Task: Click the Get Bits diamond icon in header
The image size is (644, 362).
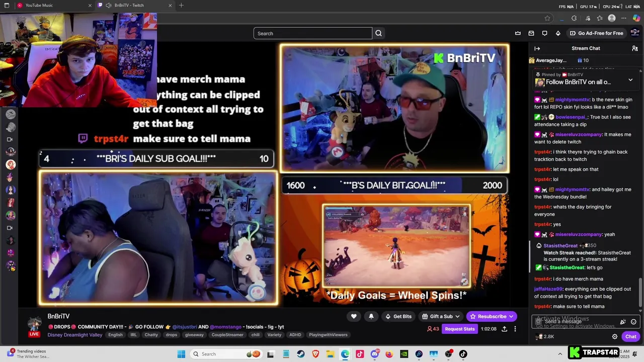Action: (558, 33)
